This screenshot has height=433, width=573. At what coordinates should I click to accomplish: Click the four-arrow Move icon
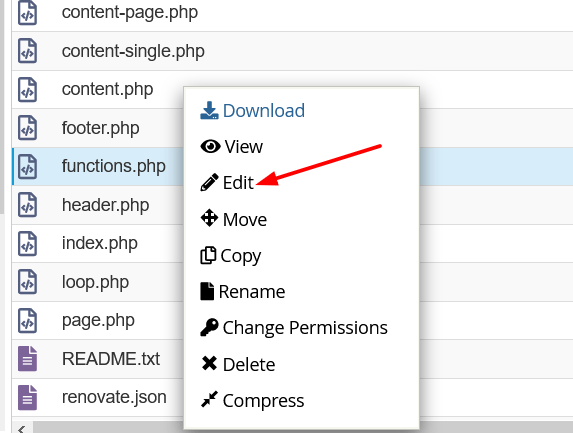[x=209, y=218]
